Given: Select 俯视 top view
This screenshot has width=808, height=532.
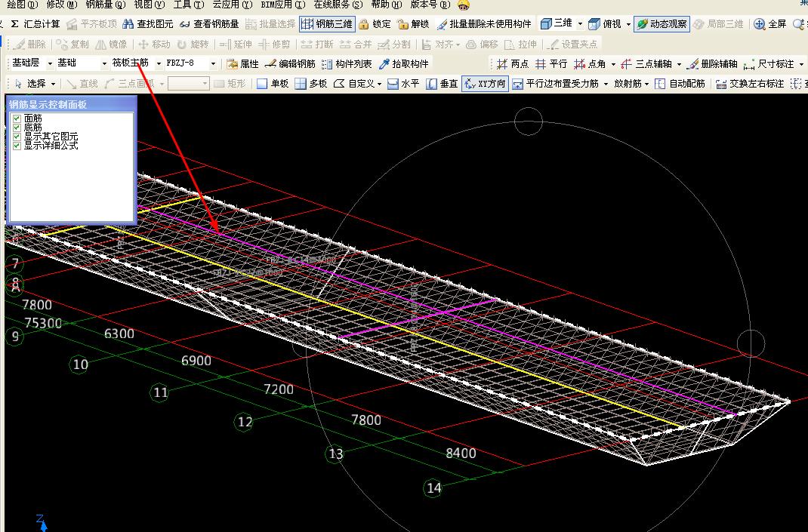Looking at the screenshot, I should click(605, 23).
